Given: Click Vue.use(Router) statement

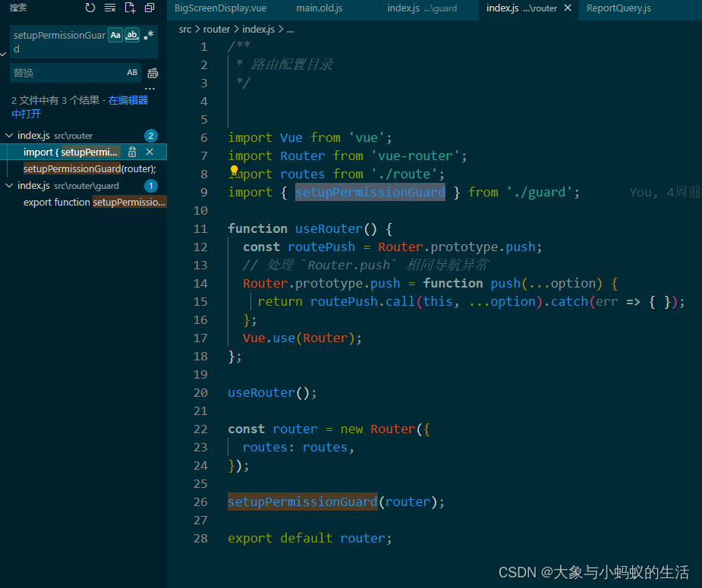Looking at the screenshot, I should click(x=302, y=338).
